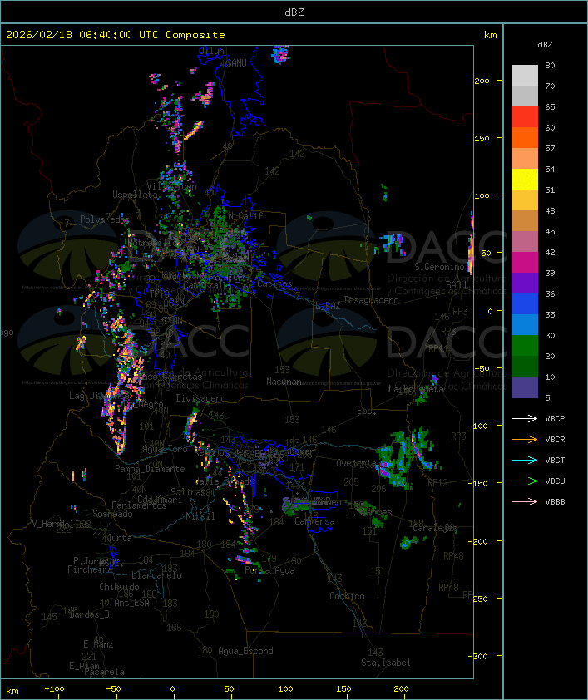
Task: Click the Agua_Escond place label
Action: [245, 651]
